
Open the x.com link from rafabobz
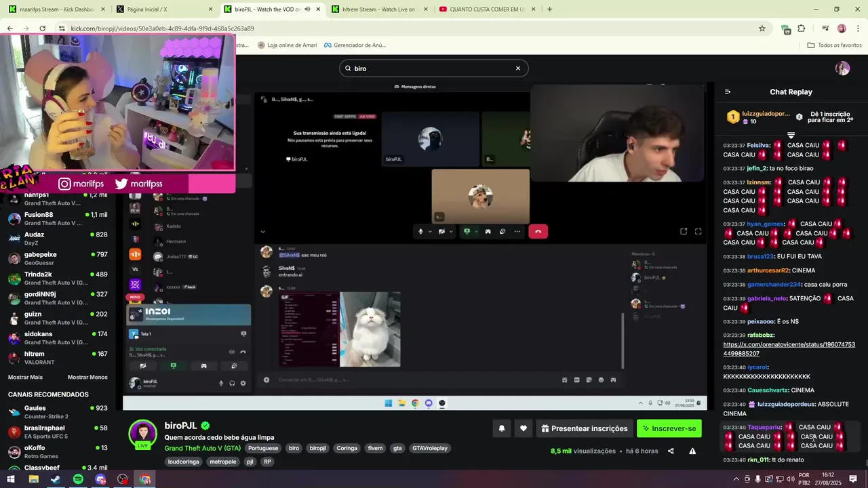[789, 349]
